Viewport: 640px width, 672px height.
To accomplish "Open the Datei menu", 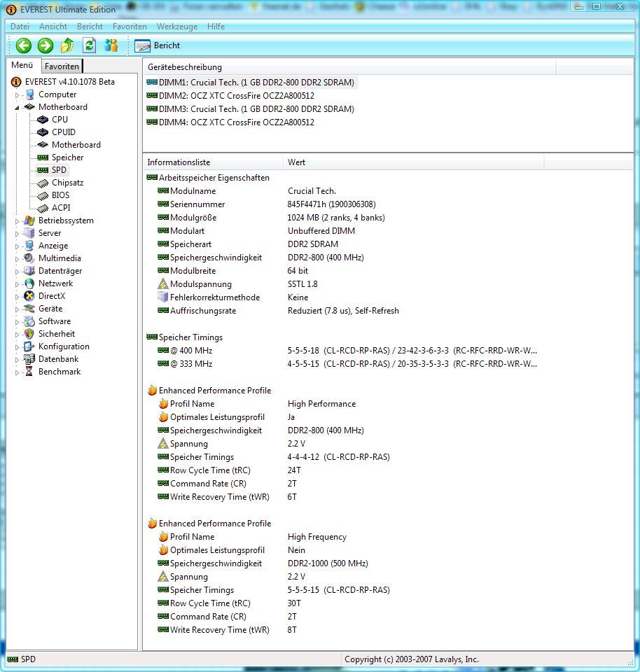I will [x=20, y=27].
